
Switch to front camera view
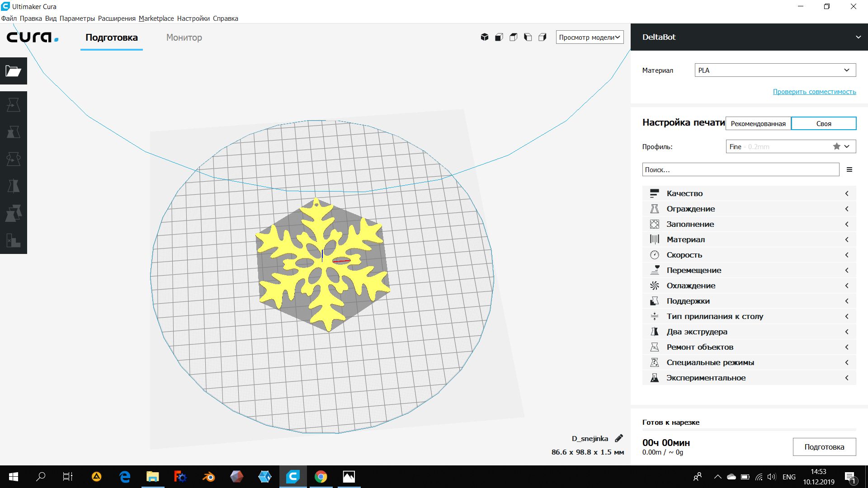tap(499, 37)
